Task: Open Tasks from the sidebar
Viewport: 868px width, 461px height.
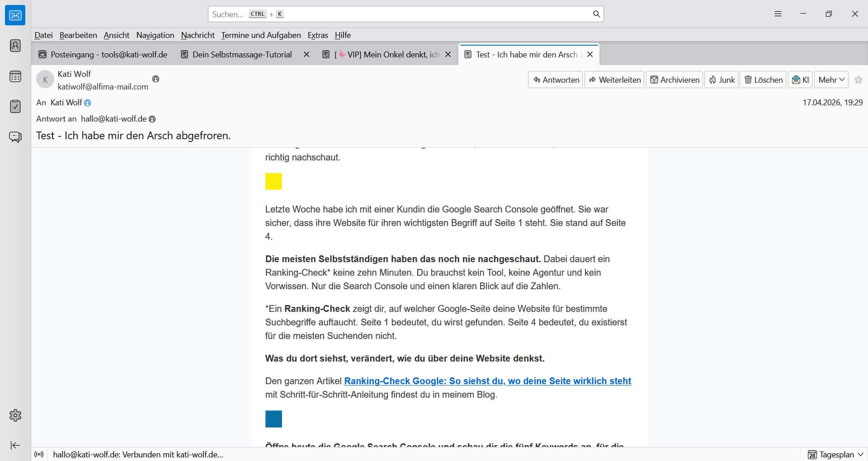Action: click(15, 107)
